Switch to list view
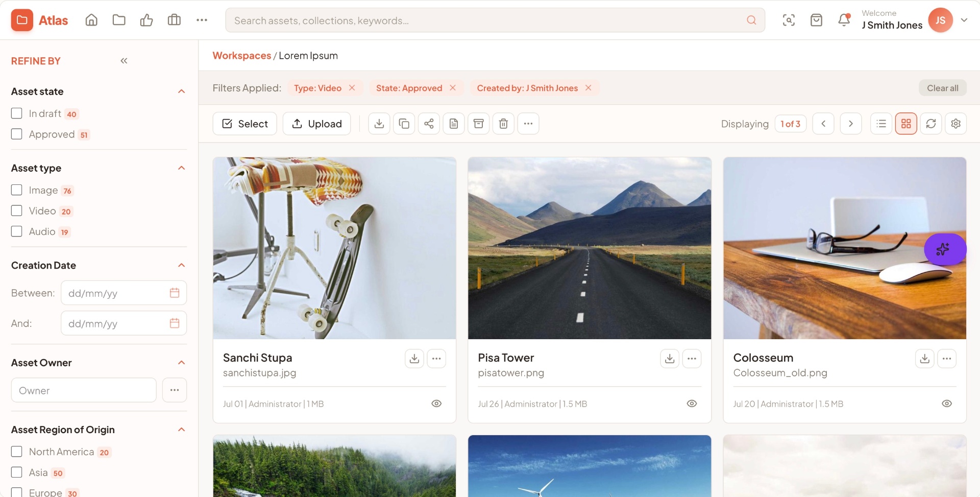980x497 pixels. coord(881,124)
